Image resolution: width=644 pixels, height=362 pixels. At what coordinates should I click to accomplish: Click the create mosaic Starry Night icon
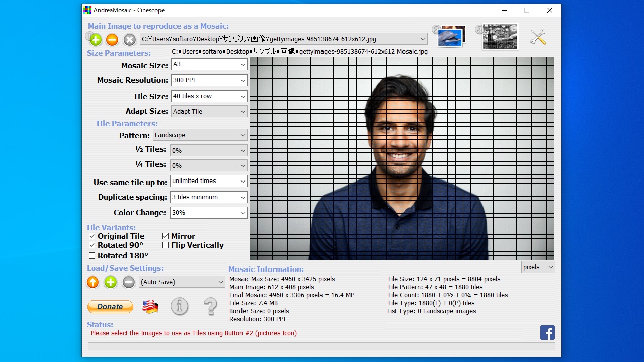coord(500,36)
